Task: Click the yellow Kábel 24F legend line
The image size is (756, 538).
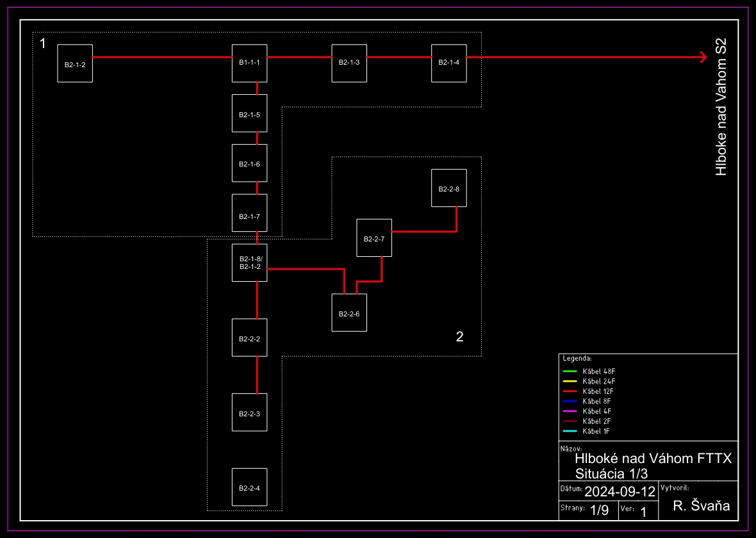Action: click(x=570, y=382)
